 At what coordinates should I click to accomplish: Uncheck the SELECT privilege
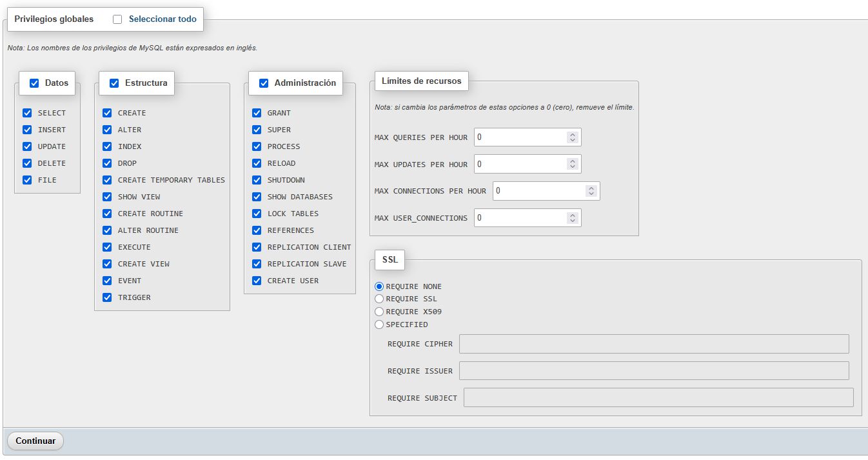pos(27,113)
